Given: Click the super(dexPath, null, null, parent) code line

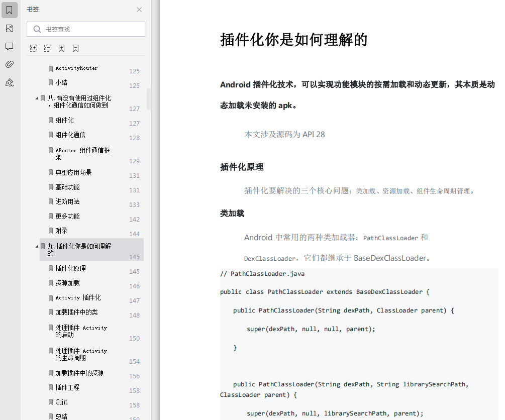Looking at the screenshot, I should (x=311, y=329).
